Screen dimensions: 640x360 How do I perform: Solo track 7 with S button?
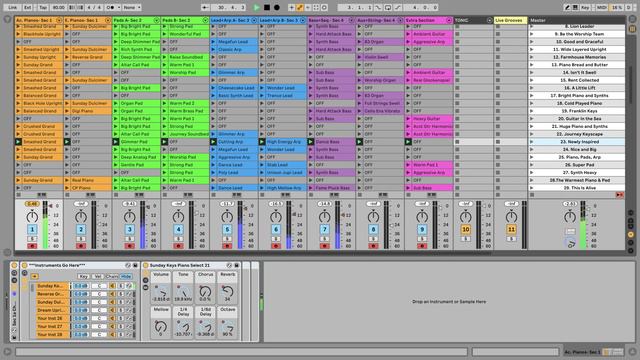[x=324, y=239]
